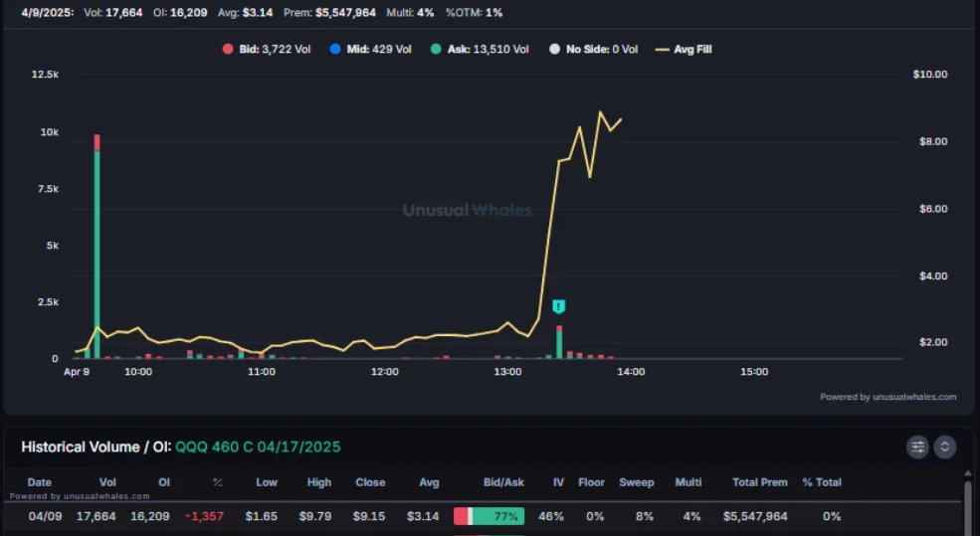Click the expand/collapse chevrons icon
This screenshot has width=980, height=536.
945,447
